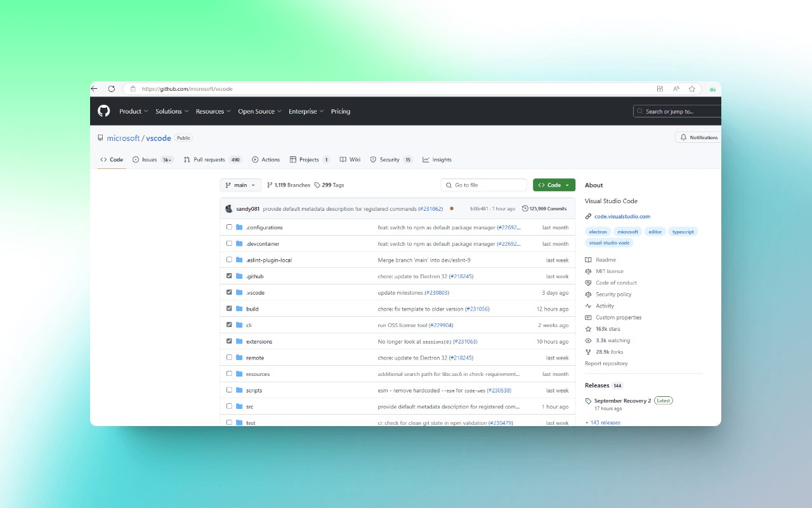Uncheck the .vscode row checkbox
Viewport: 812px width, 508px height.
(x=229, y=292)
